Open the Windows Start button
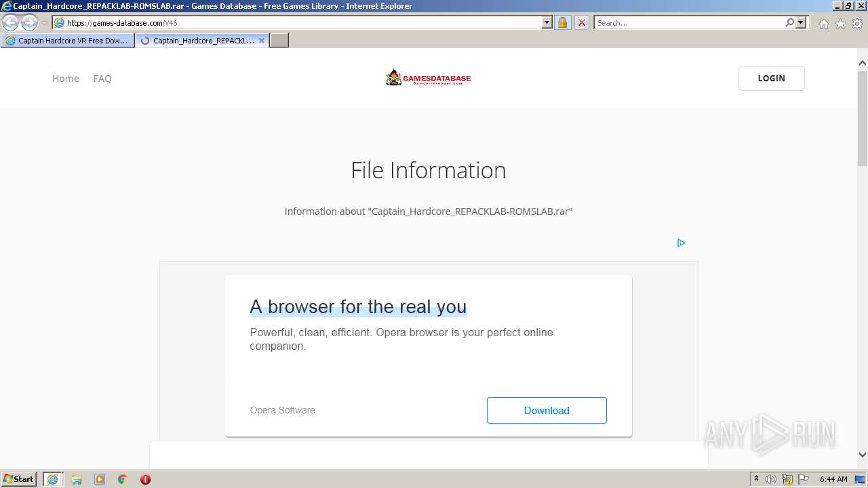Image resolution: width=868 pixels, height=488 pixels. point(19,479)
